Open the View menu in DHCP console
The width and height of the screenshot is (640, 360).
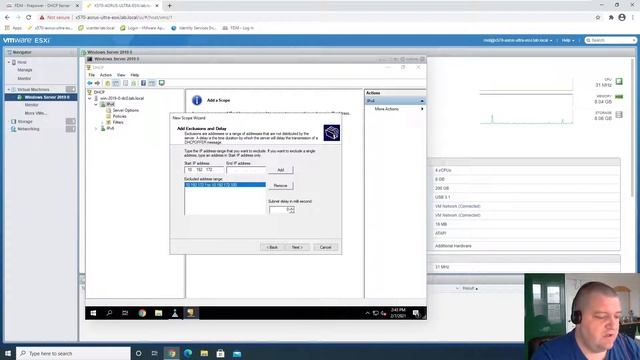[x=121, y=75]
